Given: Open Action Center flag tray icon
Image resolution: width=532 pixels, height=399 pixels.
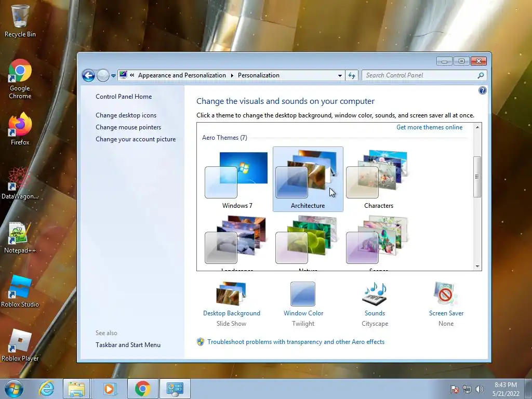Looking at the screenshot, I should coord(455,389).
